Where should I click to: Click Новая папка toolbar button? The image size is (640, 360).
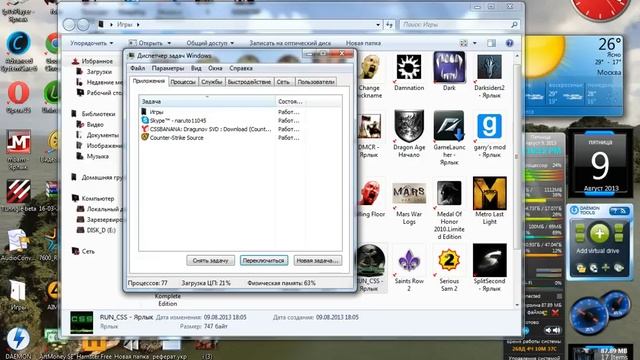(363, 43)
